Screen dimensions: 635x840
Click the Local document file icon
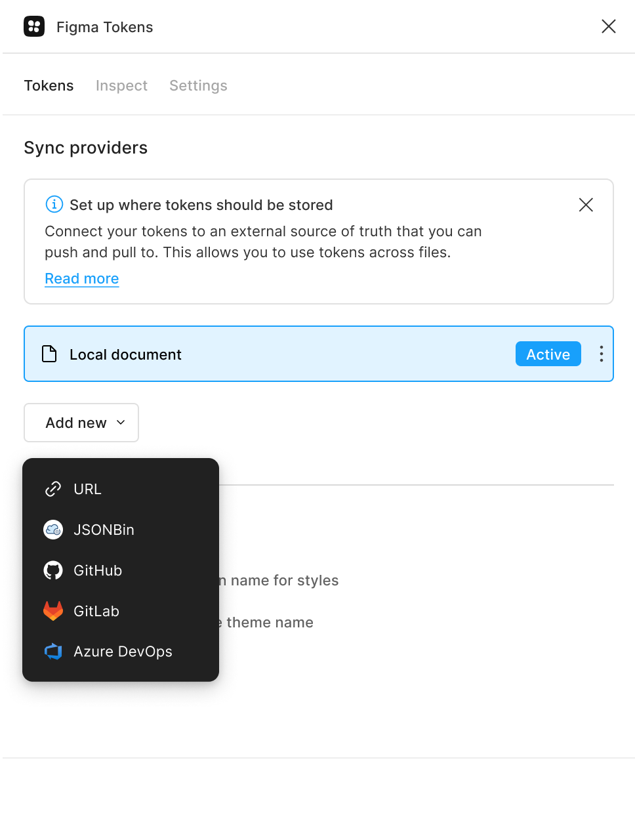click(x=49, y=354)
